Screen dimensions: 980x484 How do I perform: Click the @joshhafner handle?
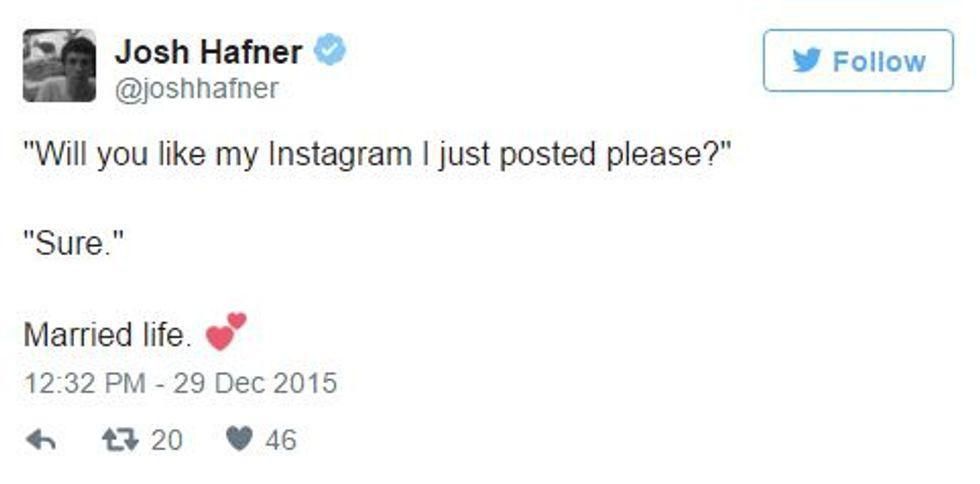[196, 89]
